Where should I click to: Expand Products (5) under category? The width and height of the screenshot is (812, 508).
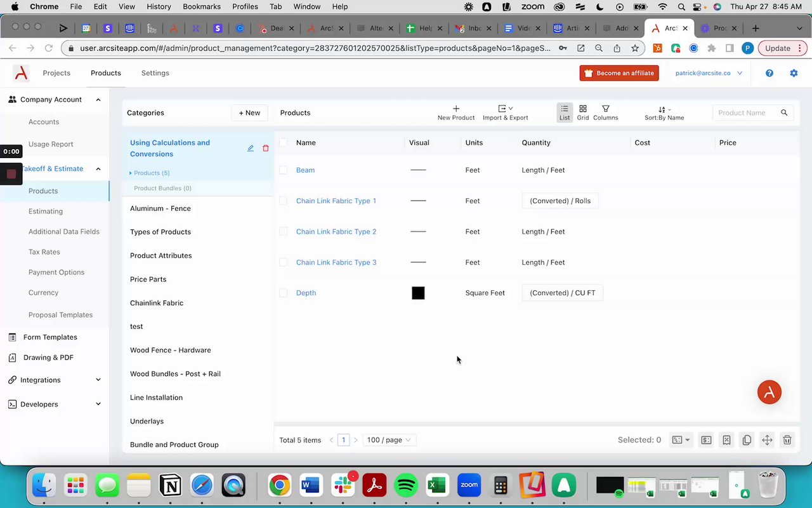150,173
